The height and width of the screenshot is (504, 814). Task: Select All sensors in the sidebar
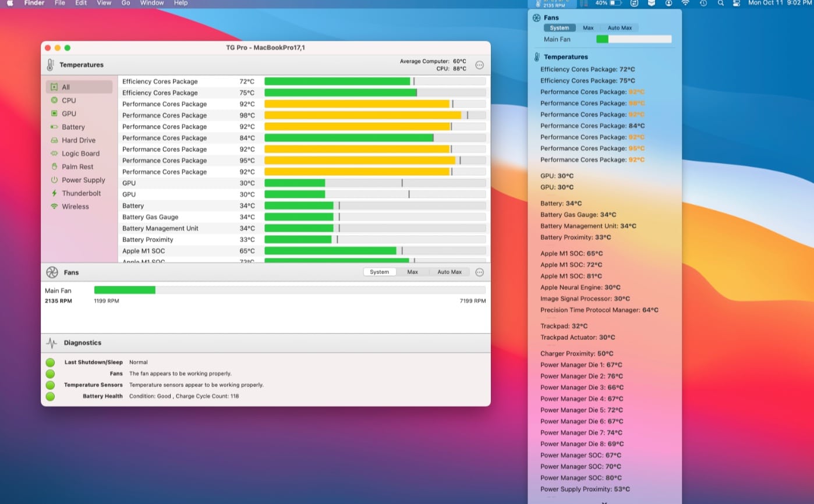[x=65, y=87]
